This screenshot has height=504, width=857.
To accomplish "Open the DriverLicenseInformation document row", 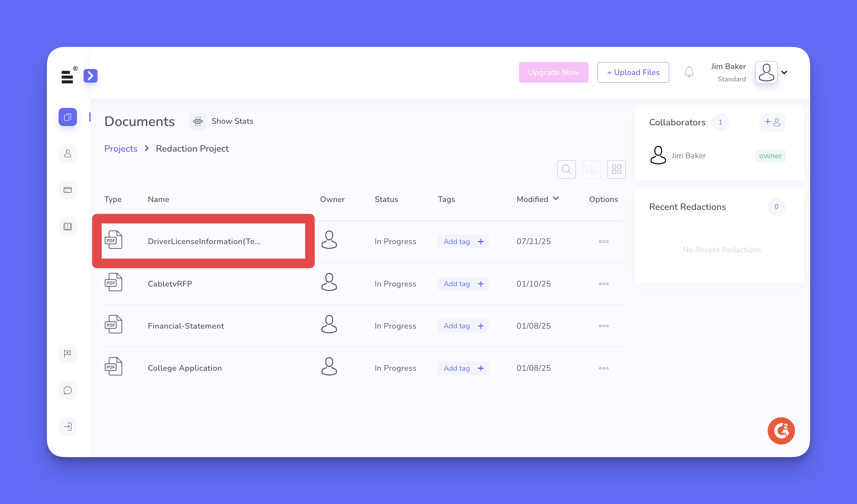I will point(203,241).
